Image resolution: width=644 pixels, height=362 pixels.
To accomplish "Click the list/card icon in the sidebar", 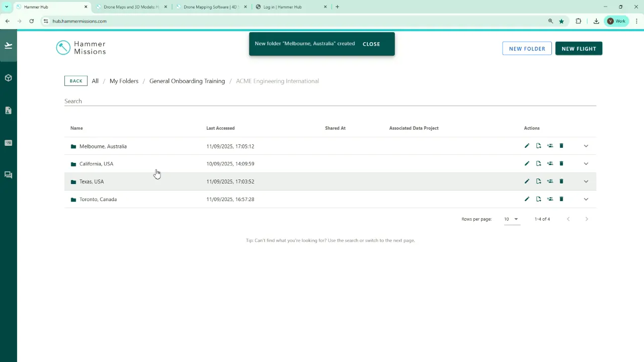I will click(8, 143).
